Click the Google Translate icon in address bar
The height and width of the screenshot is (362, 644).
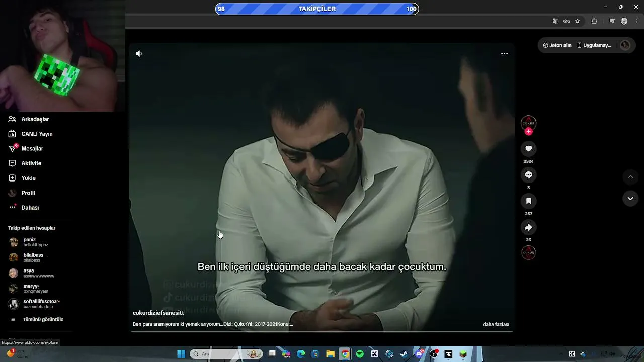555,21
